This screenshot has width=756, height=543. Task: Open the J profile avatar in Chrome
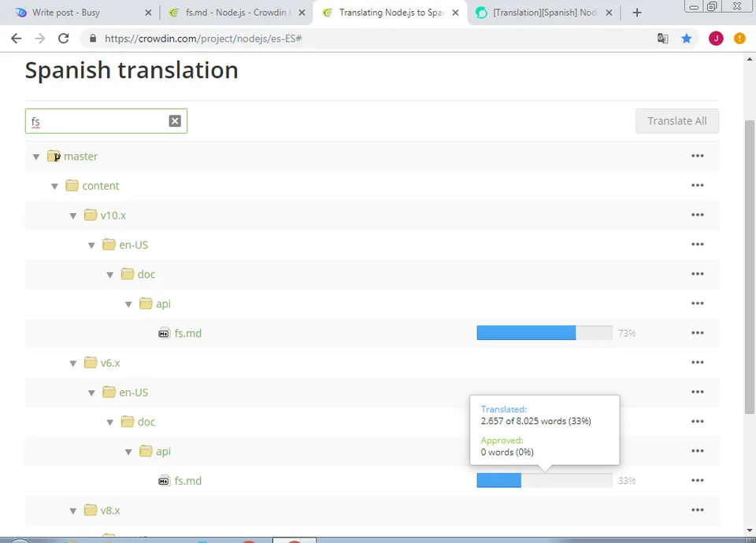tap(716, 39)
